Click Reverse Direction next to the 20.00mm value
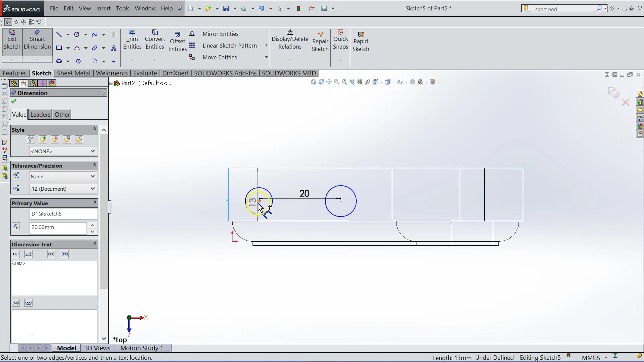The height and width of the screenshot is (362, 644). [x=16, y=227]
